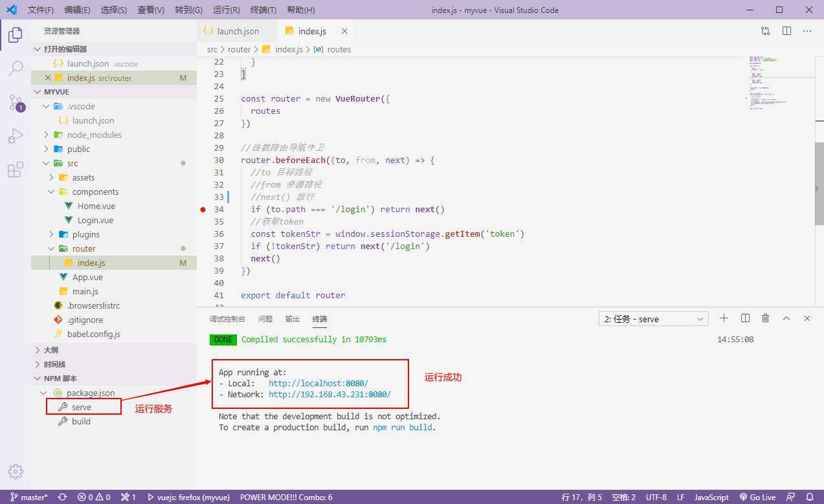Collapse the components folder
Screen dimensions: 824x504
coord(95,192)
